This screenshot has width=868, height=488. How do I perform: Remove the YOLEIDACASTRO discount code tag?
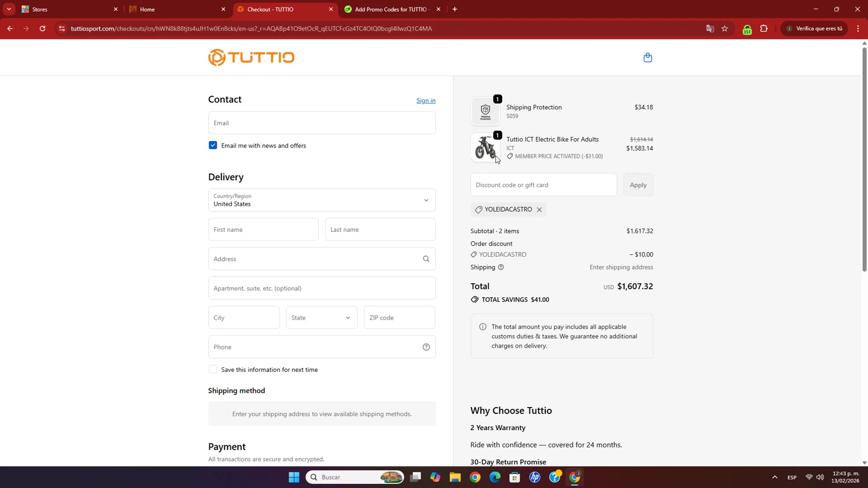(539, 209)
